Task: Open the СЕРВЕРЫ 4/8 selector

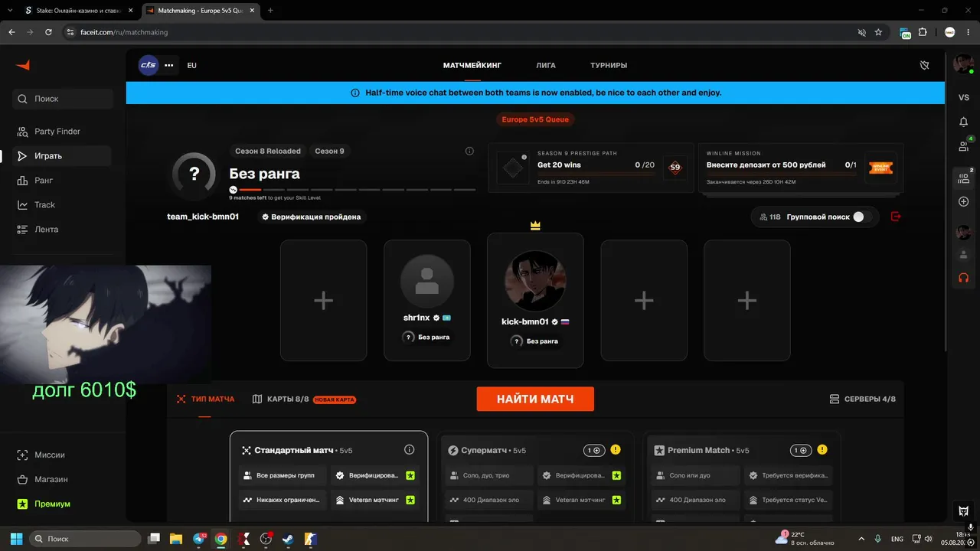Action: (863, 399)
